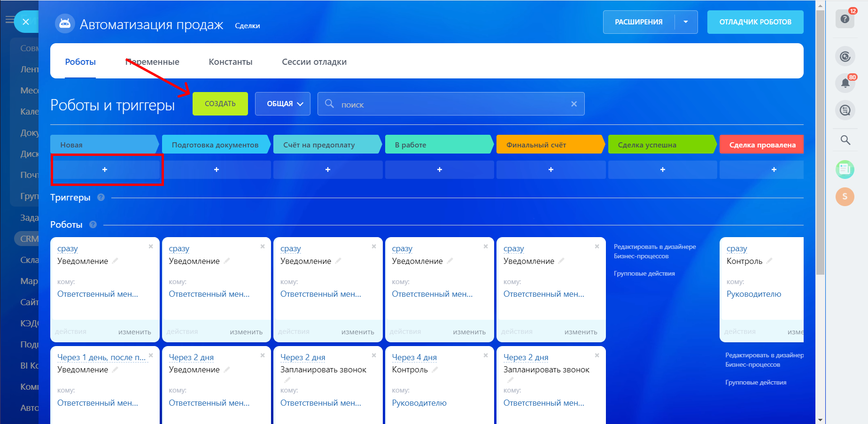
Task: Add robot plus in Финальный счёт column
Action: pos(551,170)
